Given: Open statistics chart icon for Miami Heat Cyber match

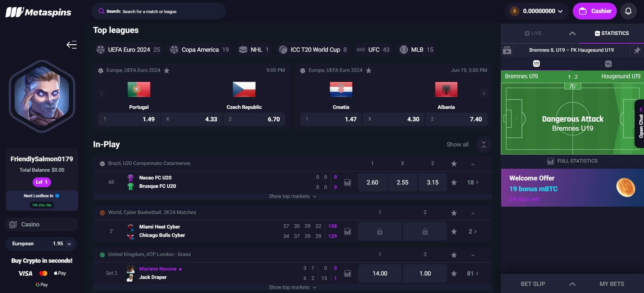Looking at the screenshot, I should click(x=348, y=232).
